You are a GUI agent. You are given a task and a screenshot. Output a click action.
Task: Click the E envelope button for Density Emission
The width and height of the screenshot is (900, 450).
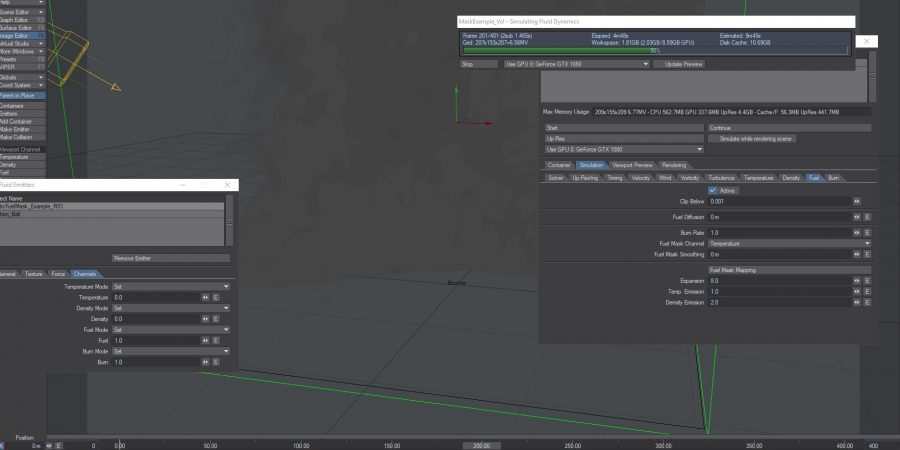pyautogui.click(x=866, y=302)
